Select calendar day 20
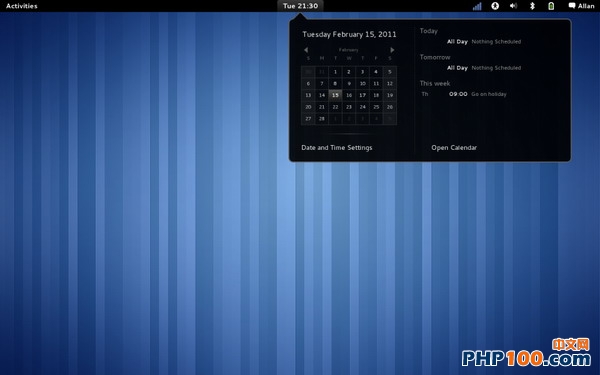The height and width of the screenshot is (375, 600). click(x=308, y=107)
